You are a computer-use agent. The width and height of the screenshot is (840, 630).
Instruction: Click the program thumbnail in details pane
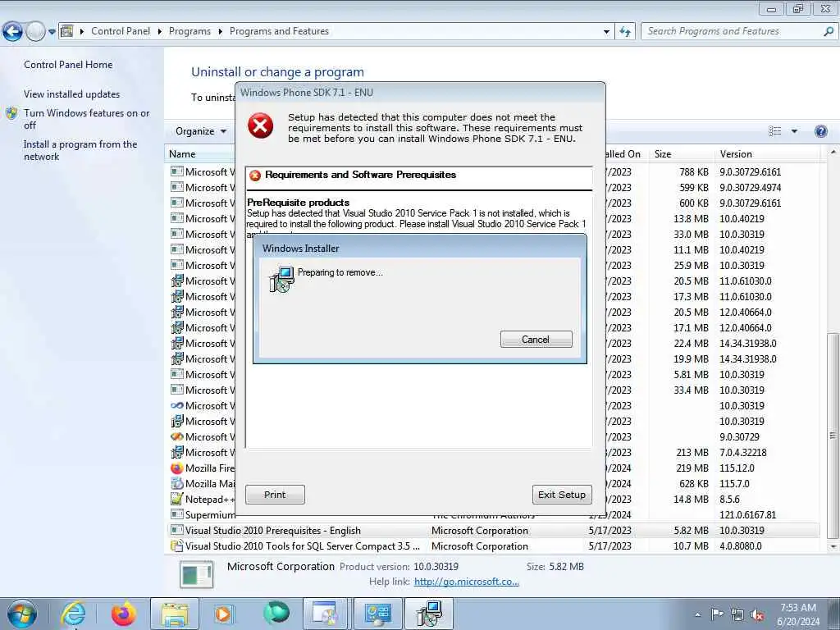(x=196, y=575)
